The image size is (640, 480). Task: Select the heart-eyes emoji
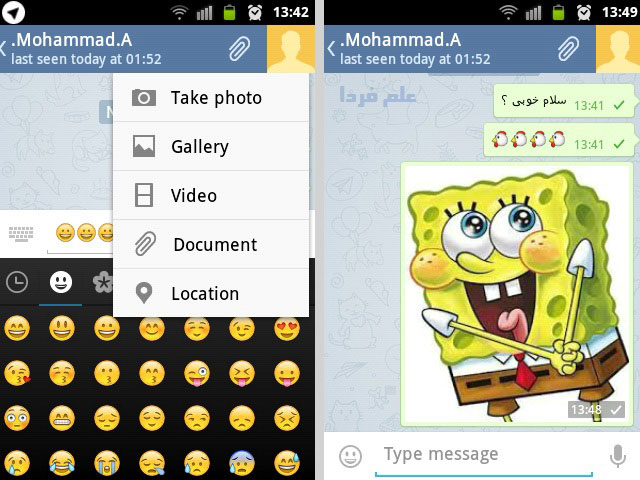[x=287, y=329]
